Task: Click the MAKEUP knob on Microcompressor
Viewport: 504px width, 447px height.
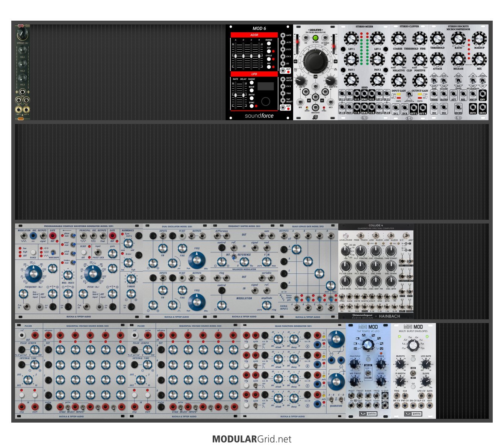Action: click(479, 38)
